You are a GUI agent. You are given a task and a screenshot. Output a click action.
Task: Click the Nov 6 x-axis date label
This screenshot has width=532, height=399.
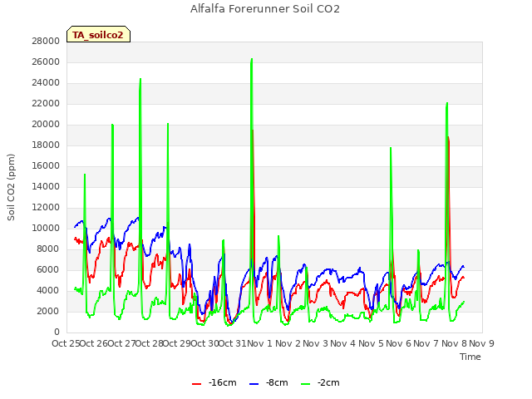(399, 343)
